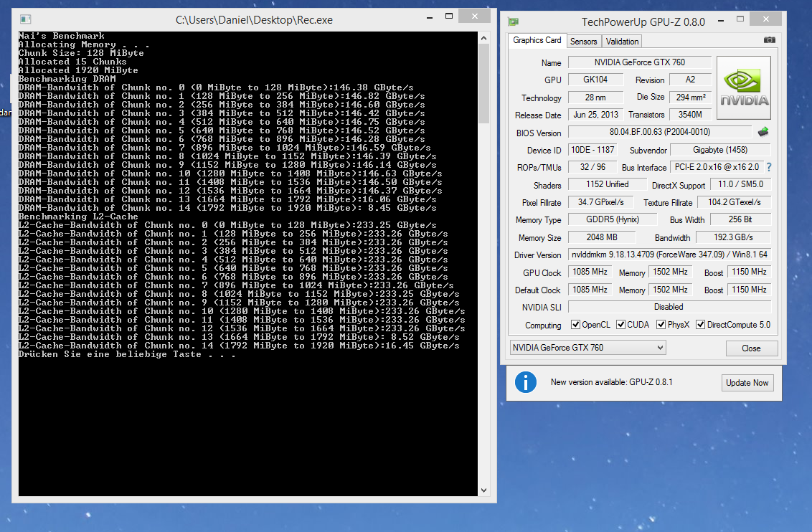The height and width of the screenshot is (532, 812).
Task: Click the Memory Size field 2048 MB
Action: (x=602, y=237)
